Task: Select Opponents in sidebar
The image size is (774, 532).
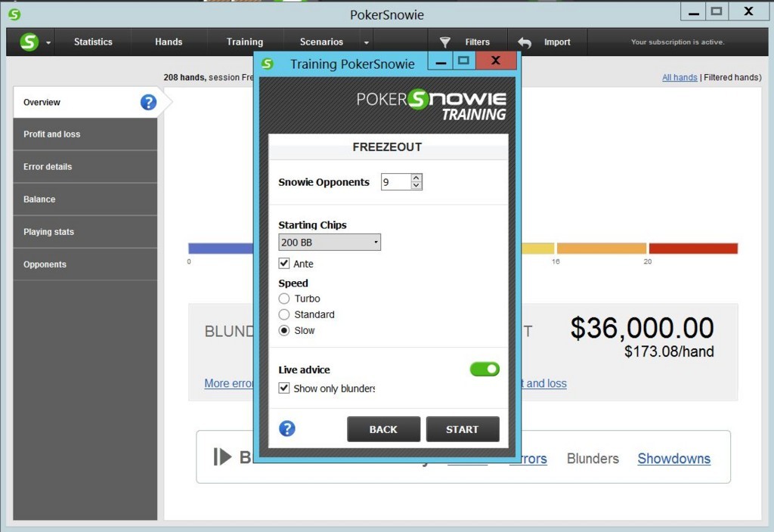Action: pos(85,264)
